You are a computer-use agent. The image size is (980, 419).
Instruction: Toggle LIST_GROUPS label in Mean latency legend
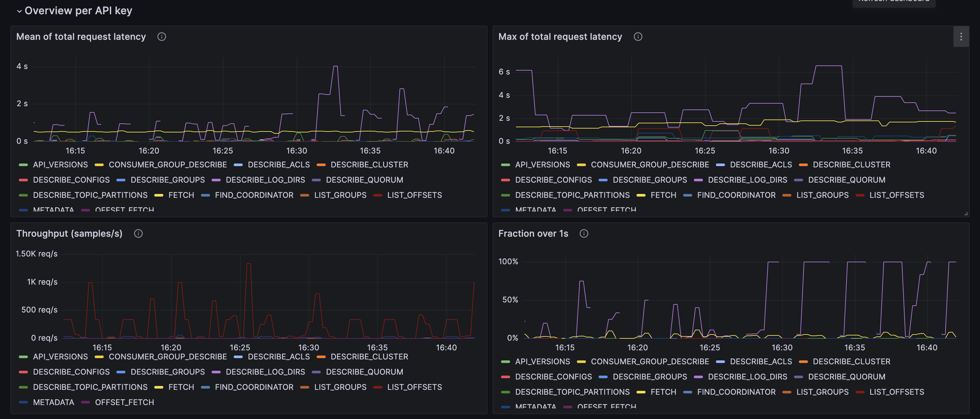(340, 195)
